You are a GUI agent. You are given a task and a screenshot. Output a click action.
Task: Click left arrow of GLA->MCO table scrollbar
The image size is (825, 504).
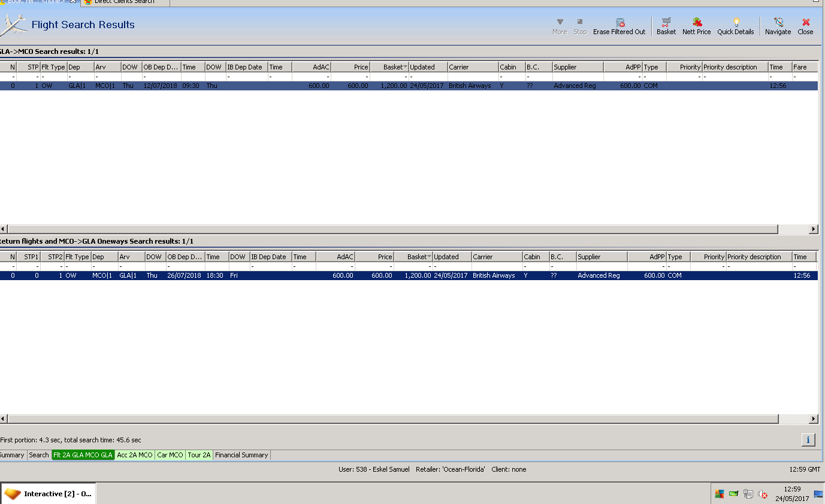point(4,229)
